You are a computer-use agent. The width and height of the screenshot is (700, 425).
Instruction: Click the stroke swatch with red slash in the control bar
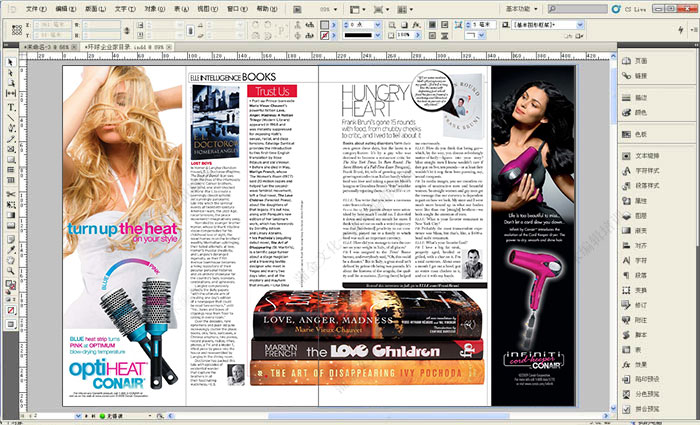[x=325, y=35]
